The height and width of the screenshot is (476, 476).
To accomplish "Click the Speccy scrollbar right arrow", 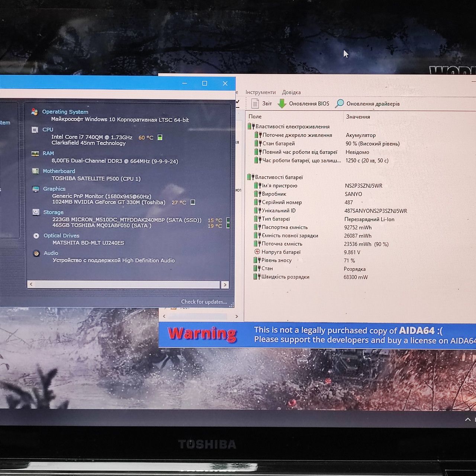I will pos(225,284).
